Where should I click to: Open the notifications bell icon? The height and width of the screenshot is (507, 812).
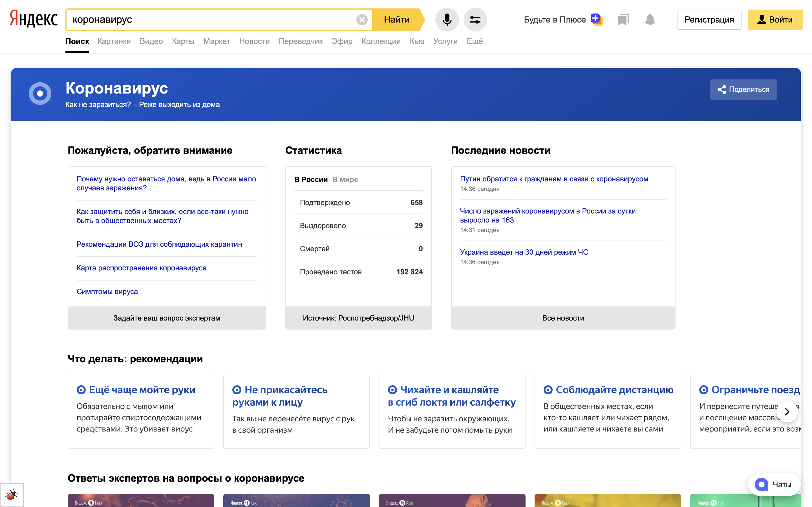650,19
